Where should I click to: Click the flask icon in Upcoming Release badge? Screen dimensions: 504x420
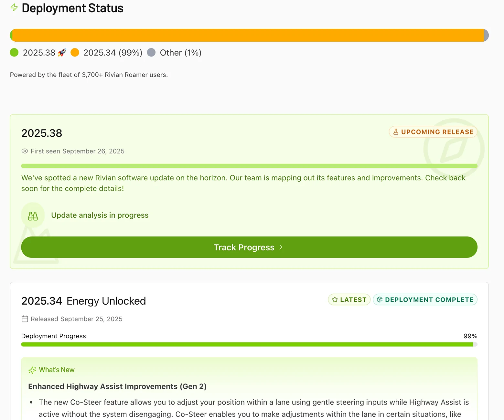point(396,131)
